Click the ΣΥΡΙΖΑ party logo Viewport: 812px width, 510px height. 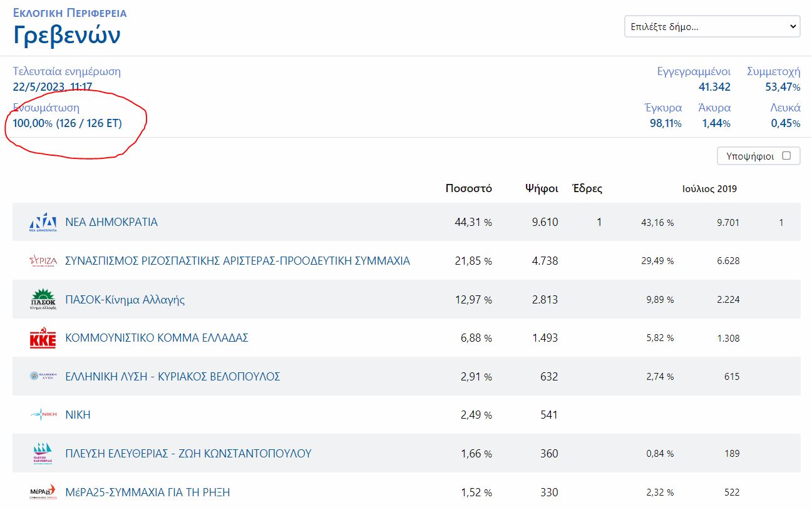[43, 261]
